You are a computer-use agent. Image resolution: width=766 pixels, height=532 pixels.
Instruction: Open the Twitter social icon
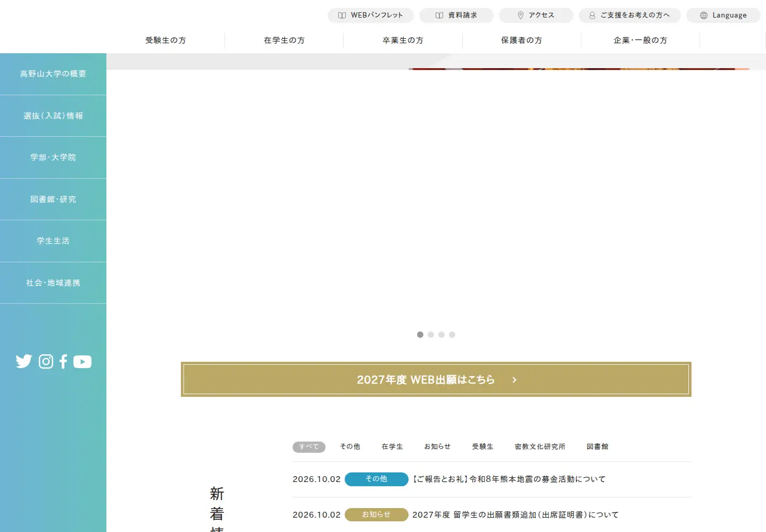(24, 362)
